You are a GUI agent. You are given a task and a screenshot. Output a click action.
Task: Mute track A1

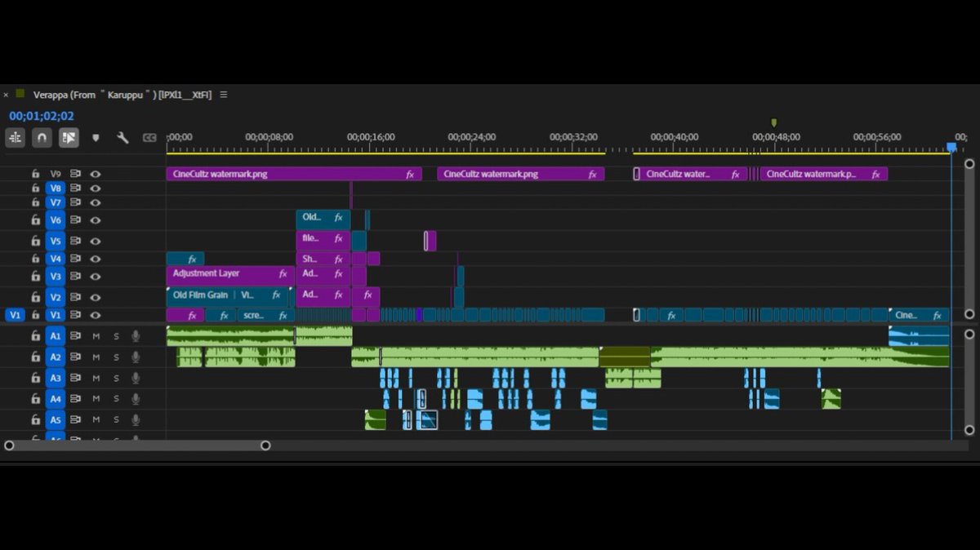coord(96,335)
